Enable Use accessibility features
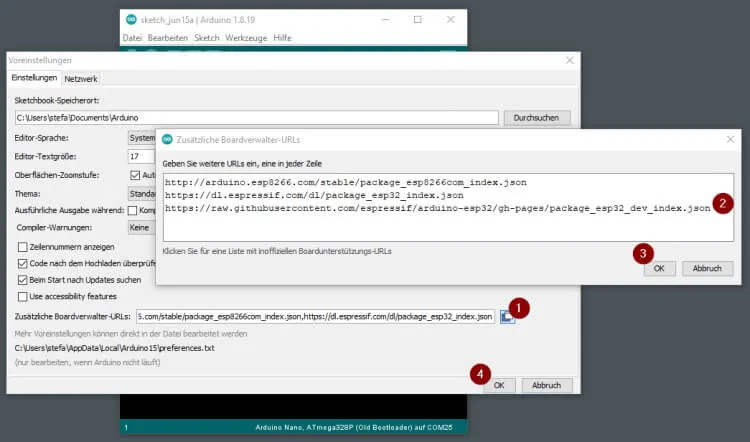 pyautogui.click(x=22, y=297)
